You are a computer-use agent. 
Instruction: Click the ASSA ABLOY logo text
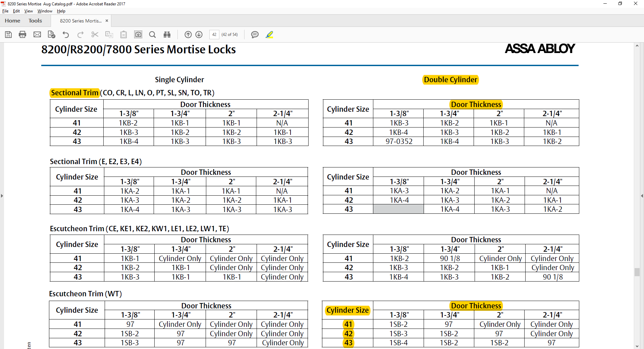[x=540, y=49]
